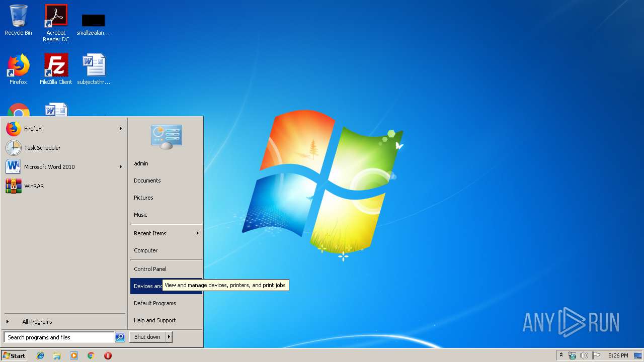Click the network tray icon
This screenshot has width=644, height=362.
tap(572, 355)
